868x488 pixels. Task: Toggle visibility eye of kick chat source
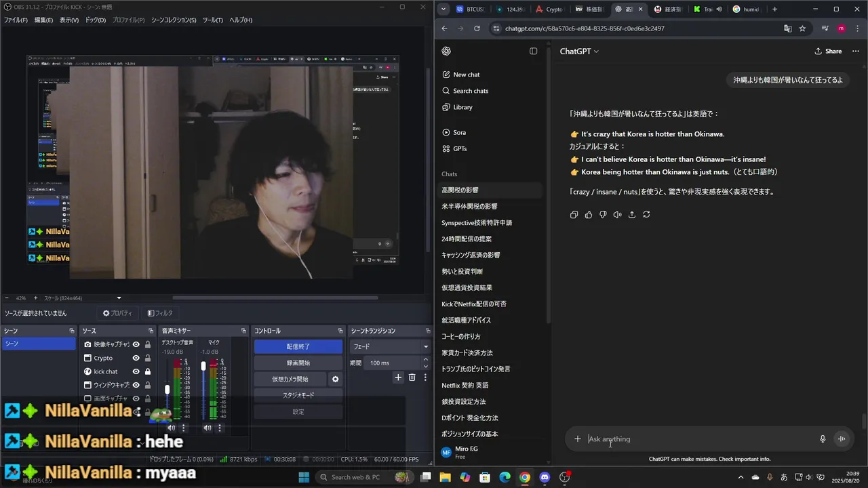[136, 371]
